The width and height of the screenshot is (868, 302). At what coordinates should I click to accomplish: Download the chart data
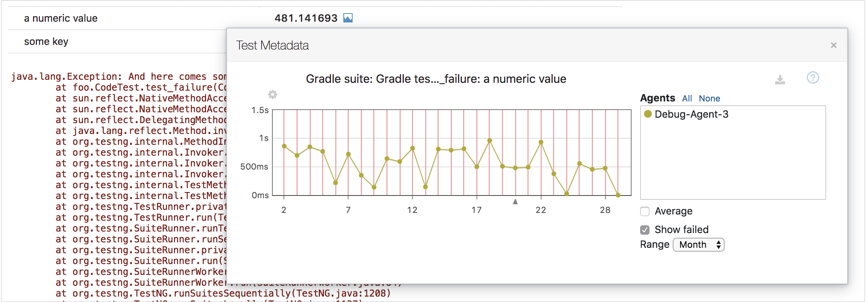[780, 80]
